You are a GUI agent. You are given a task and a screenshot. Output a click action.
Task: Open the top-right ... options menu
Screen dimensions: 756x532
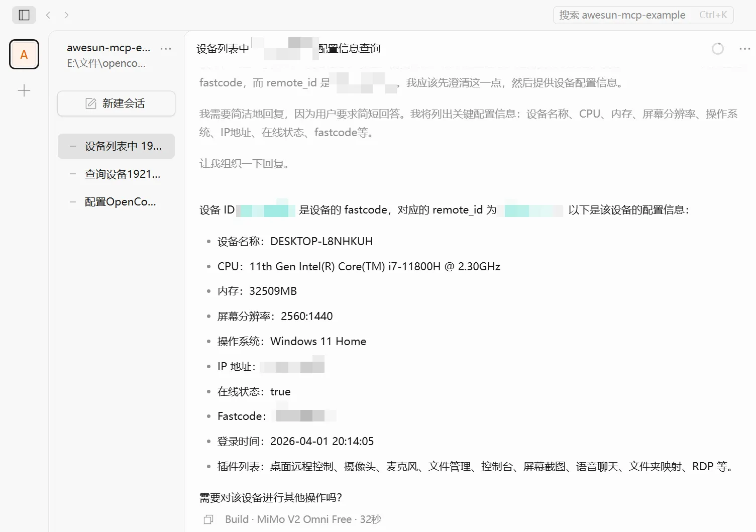[x=744, y=48]
